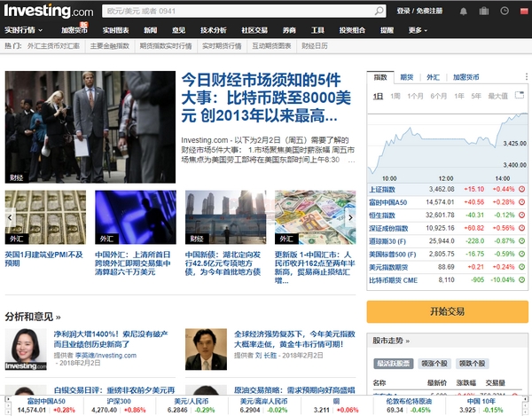Screen dimensions: 532x416
Task: Click the clock icon on 美元指数期货 row
Action: pos(522,267)
